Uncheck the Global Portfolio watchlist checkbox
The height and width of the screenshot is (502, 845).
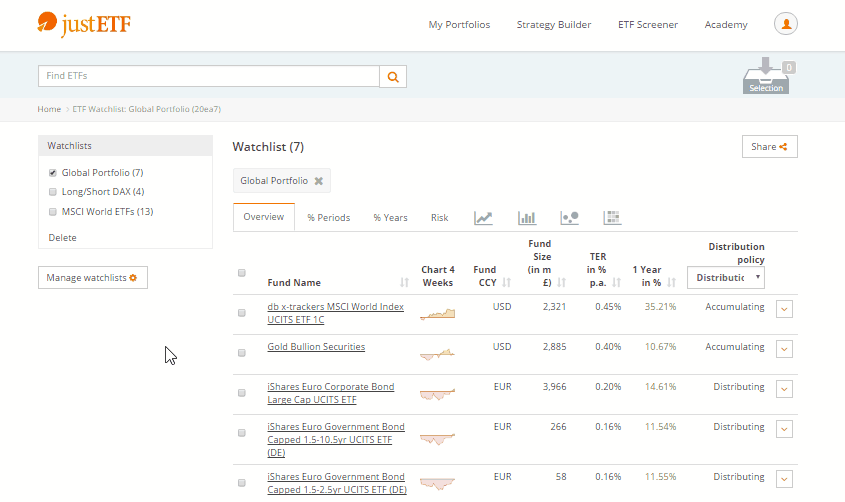(x=53, y=173)
